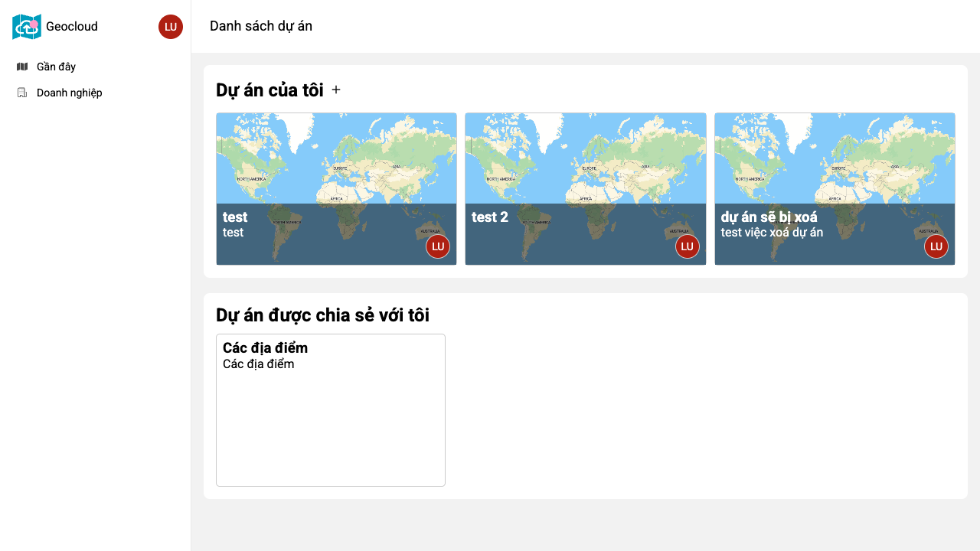Click the Các địa điểm title text
The width and height of the screenshot is (980, 551).
(265, 347)
